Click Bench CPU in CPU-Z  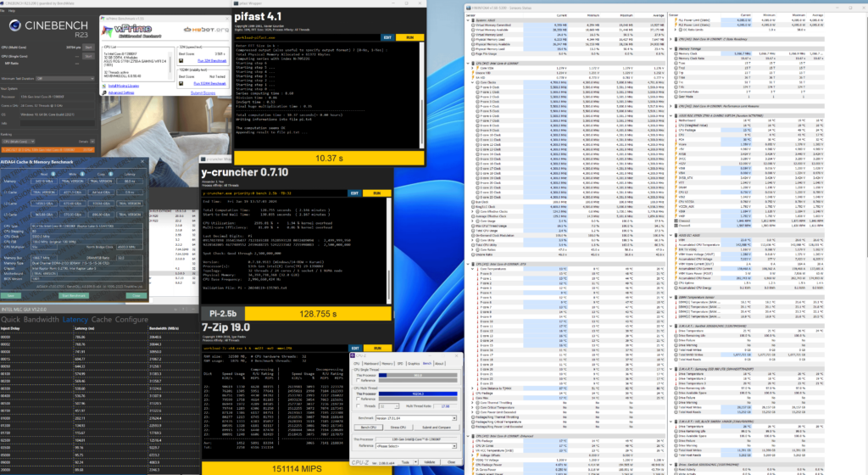pyautogui.click(x=369, y=427)
